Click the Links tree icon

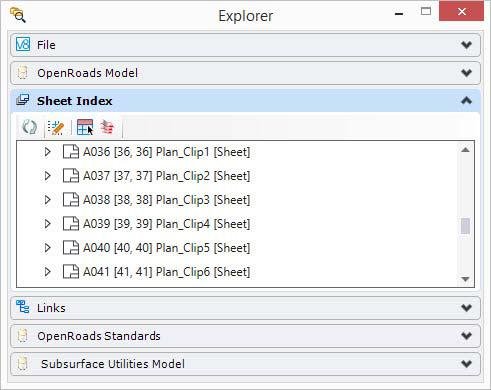[23, 307]
